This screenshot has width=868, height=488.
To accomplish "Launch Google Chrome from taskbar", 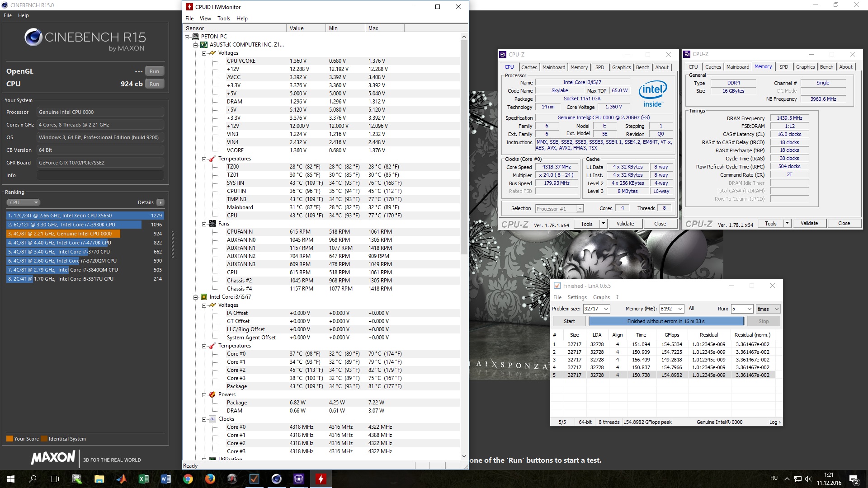I will point(188,479).
